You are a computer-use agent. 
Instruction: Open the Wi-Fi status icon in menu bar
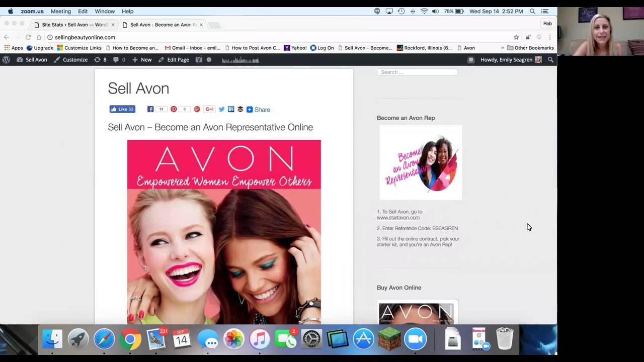point(424,11)
